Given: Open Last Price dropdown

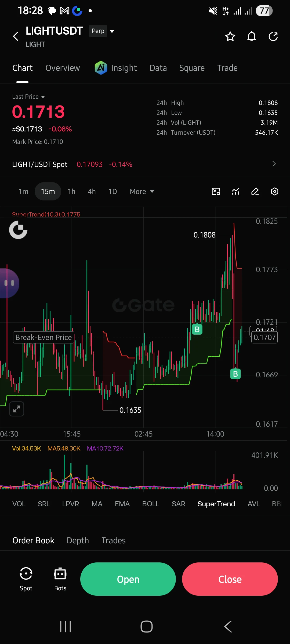Looking at the screenshot, I should 28,97.
